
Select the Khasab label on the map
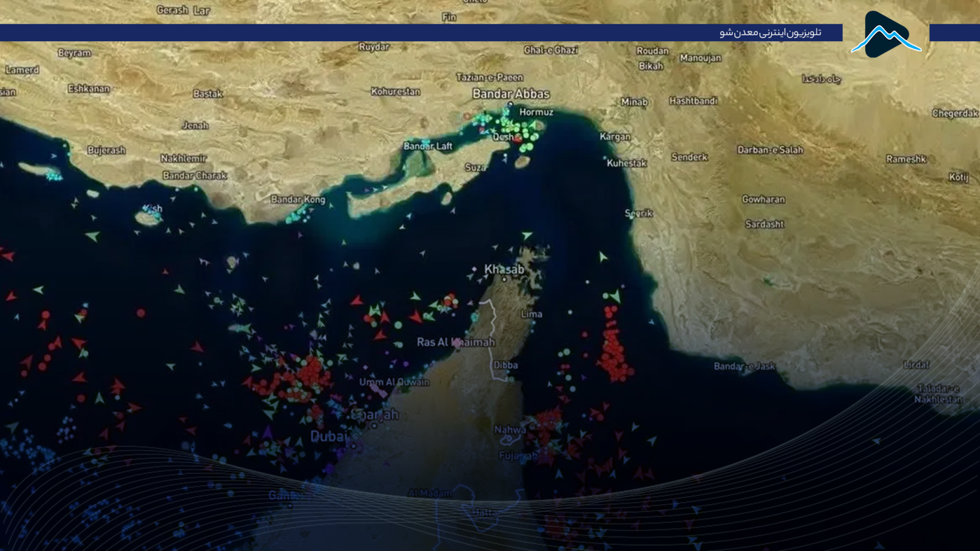coord(504,269)
